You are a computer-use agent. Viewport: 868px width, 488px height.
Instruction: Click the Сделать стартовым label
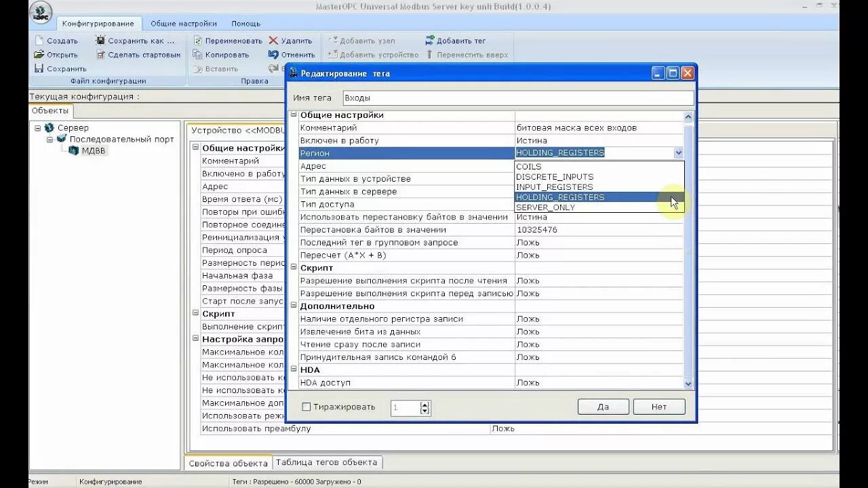point(144,55)
